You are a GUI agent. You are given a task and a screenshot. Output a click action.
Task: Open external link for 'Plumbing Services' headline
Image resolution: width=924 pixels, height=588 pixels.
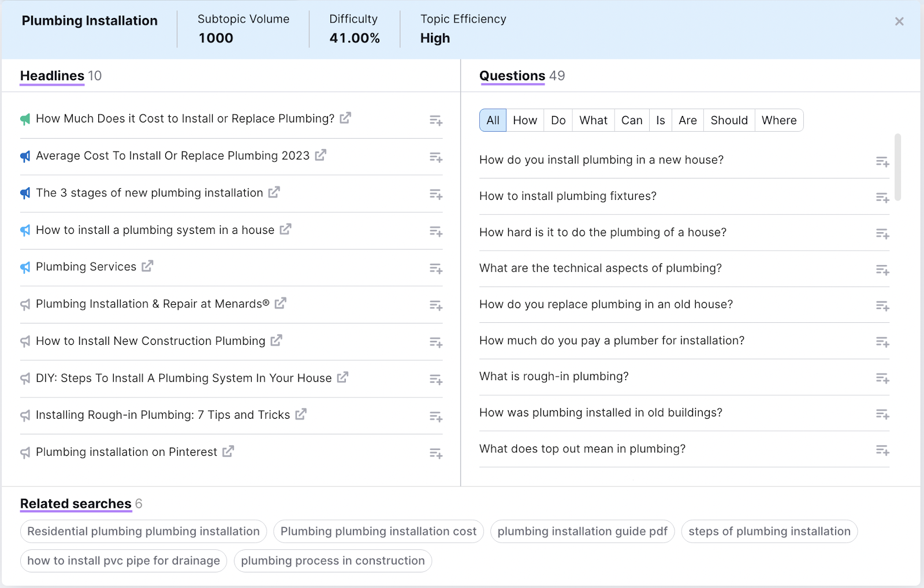coord(148,266)
